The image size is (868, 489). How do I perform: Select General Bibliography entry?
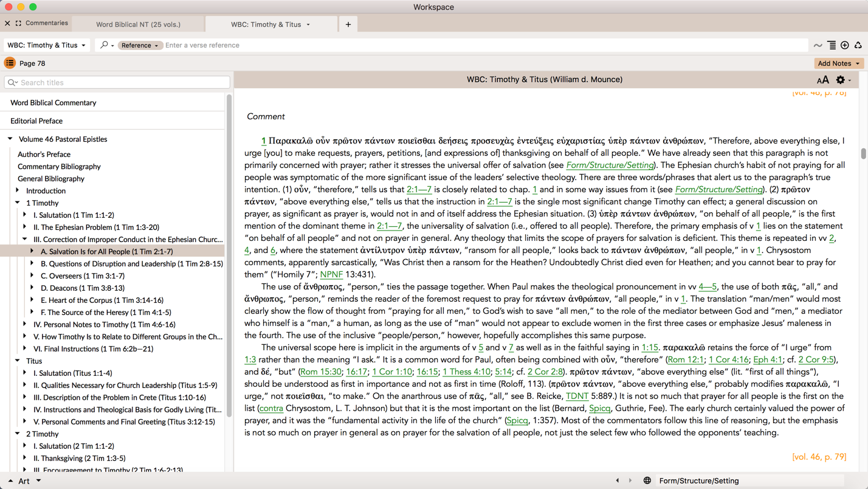51,179
